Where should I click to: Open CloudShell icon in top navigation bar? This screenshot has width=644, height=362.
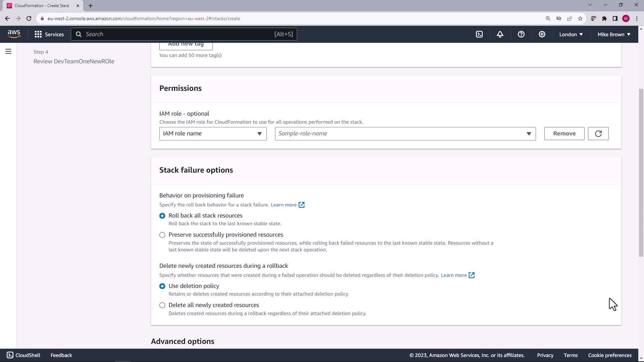point(479,34)
